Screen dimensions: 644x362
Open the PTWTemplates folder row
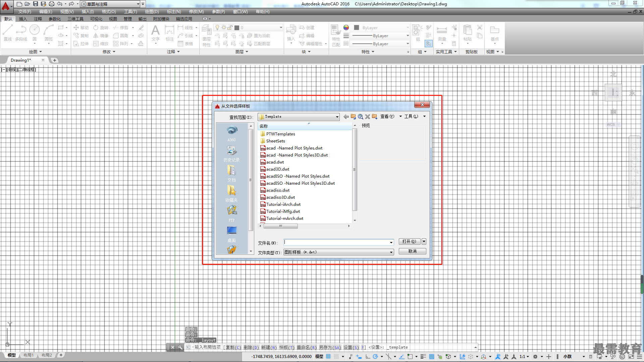[x=281, y=134]
